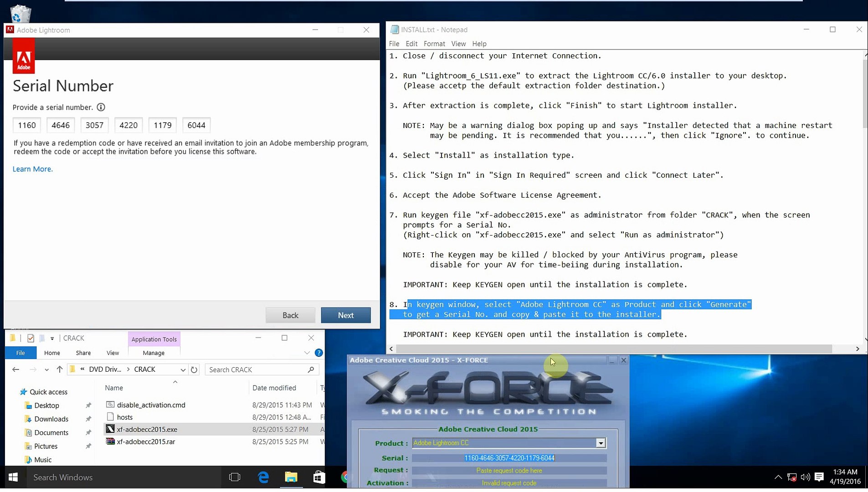Click the Properties checkmark icon in Explorer title bar

(31, 338)
